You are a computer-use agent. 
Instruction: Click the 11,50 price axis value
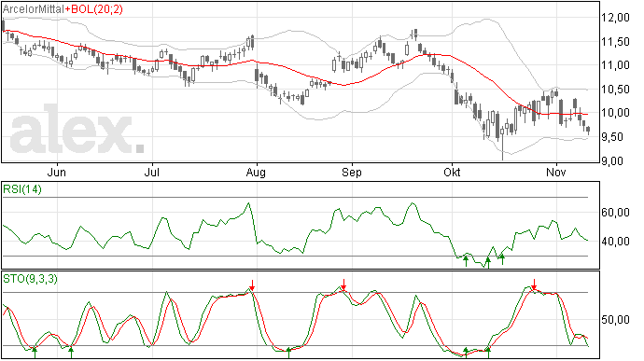pyautogui.click(x=615, y=41)
